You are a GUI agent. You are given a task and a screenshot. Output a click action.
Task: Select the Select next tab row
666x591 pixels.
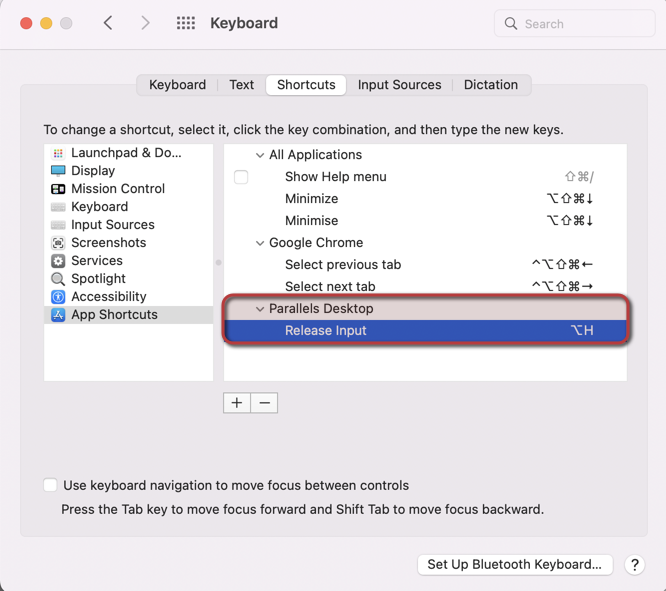(425, 287)
